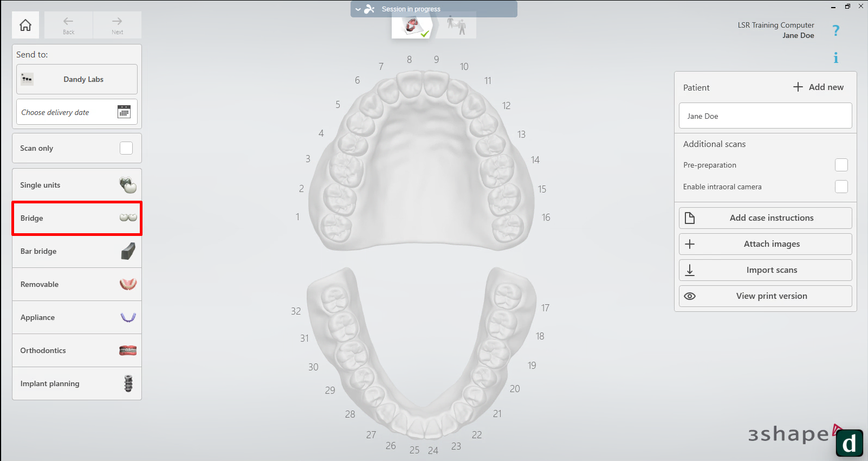The image size is (868, 461).
Task: Select the Bridge option
Action: [77, 218]
